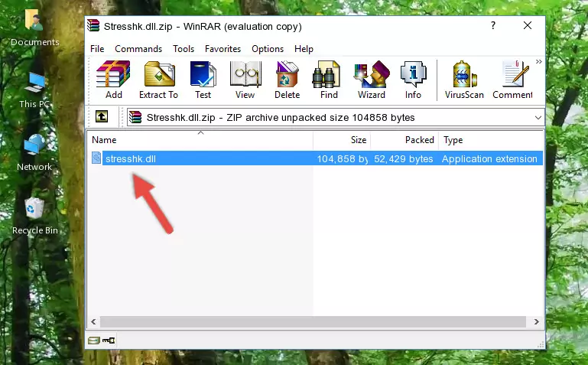Click the key password status bar icon
The image size is (588, 365).
pos(109,341)
